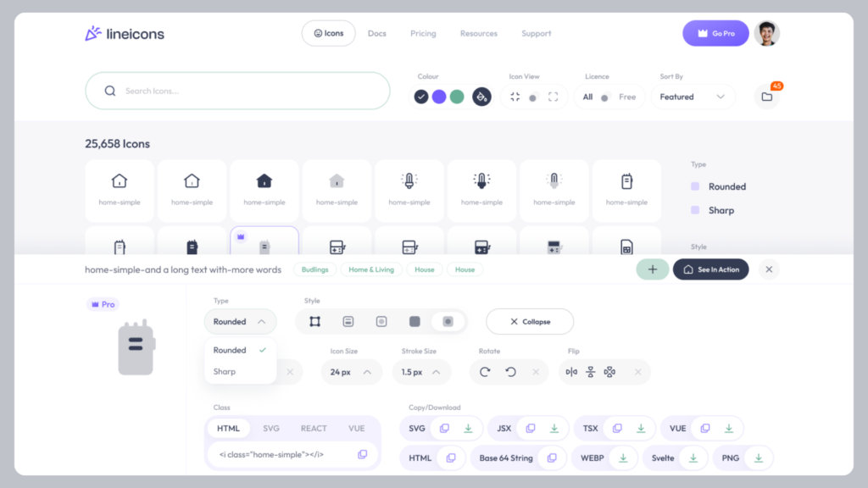Open the Pricing menu item
The width and height of the screenshot is (868, 488).
(423, 34)
